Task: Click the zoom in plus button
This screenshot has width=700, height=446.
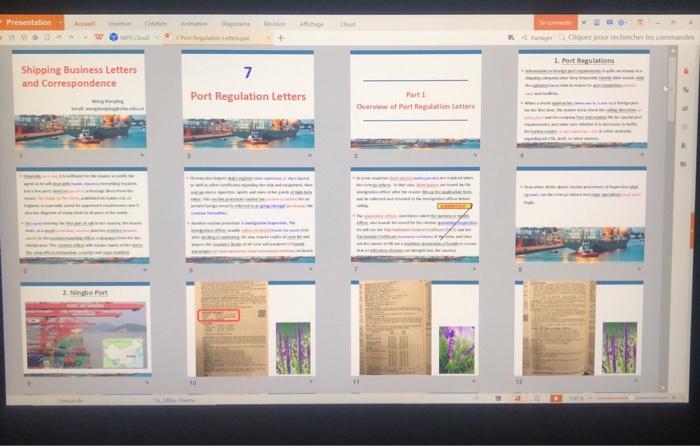Action: (x=675, y=397)
